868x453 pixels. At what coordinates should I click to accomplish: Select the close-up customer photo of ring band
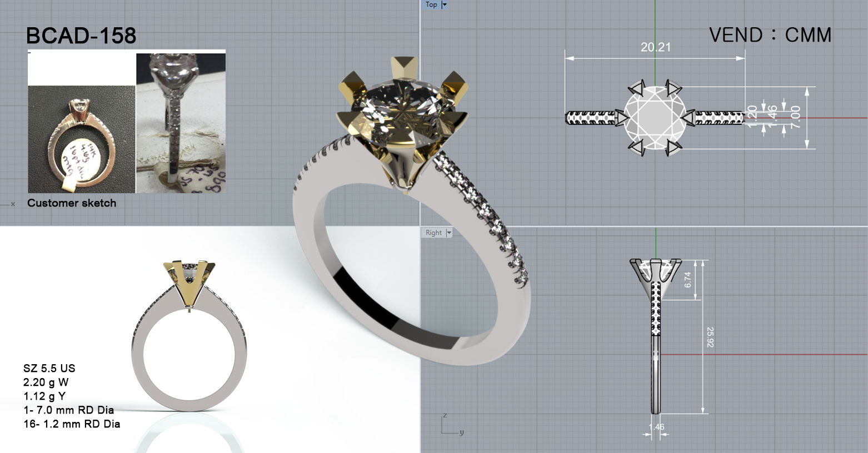(181, 123)
